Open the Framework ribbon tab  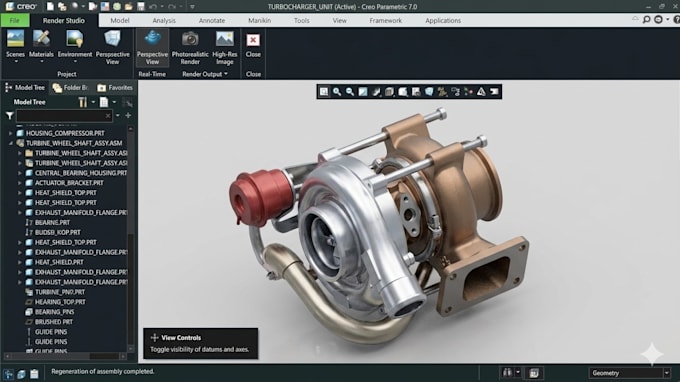386,20
